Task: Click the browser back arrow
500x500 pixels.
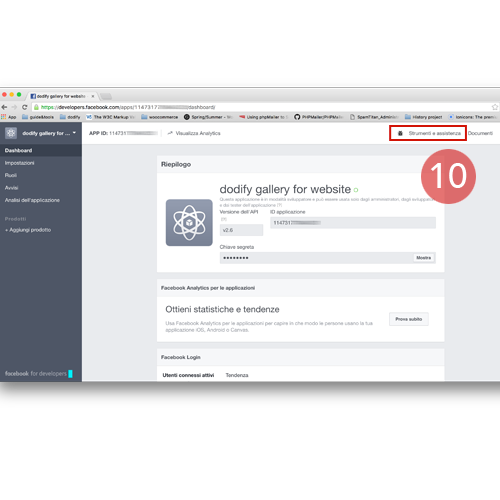Action: point(4,107)
